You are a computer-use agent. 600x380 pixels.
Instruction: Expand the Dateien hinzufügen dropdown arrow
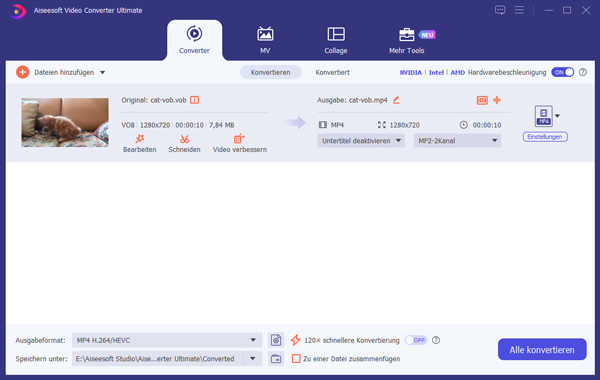103,72
